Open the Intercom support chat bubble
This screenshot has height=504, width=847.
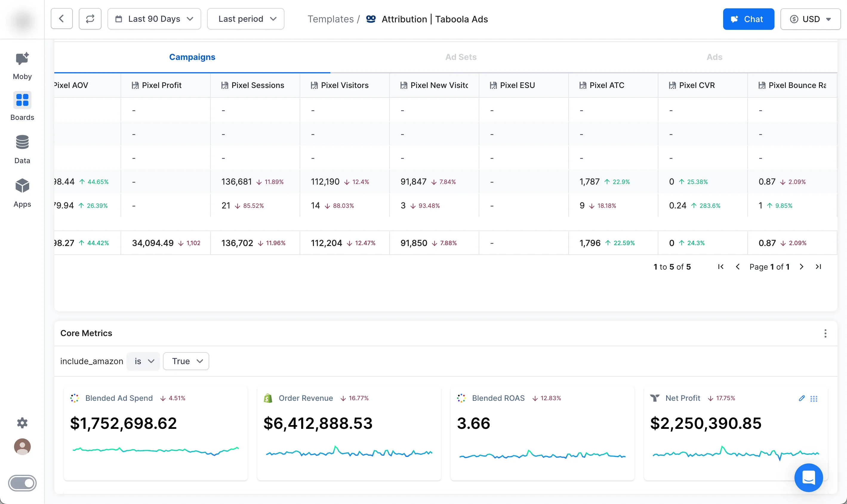808,477
